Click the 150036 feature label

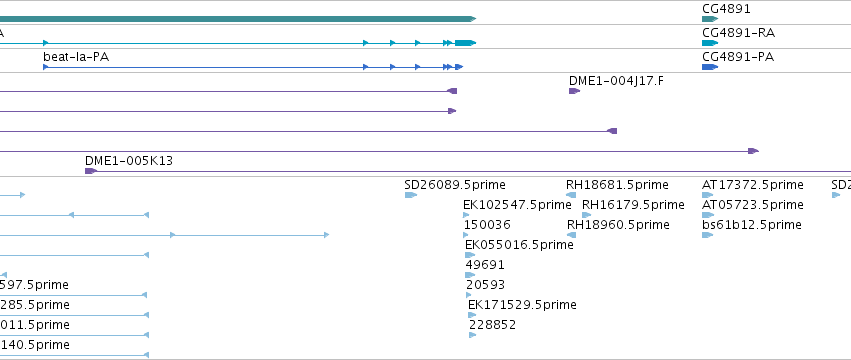pyautogui.click(x=487, y=225)
